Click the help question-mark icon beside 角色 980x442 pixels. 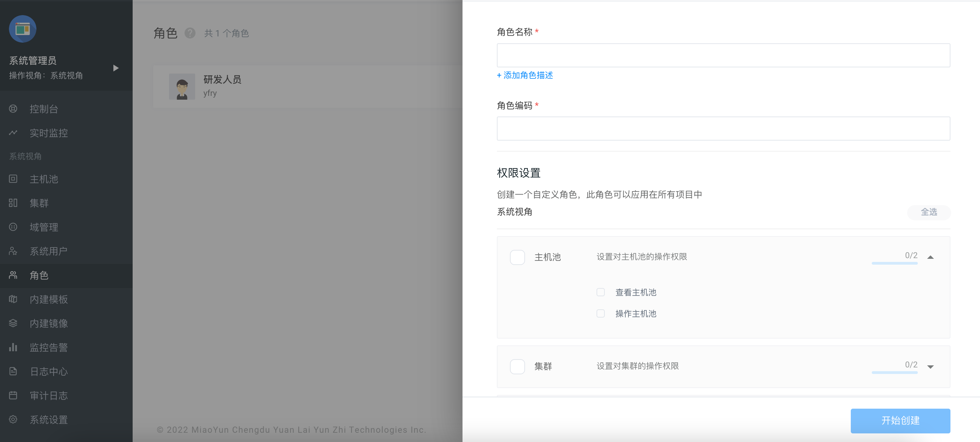(190, 33)
